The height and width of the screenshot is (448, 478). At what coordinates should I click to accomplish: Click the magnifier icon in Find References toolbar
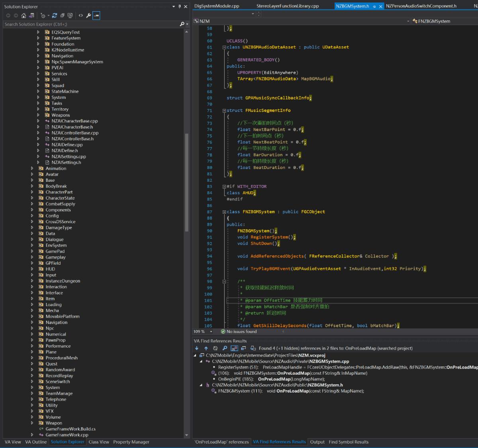225,348
